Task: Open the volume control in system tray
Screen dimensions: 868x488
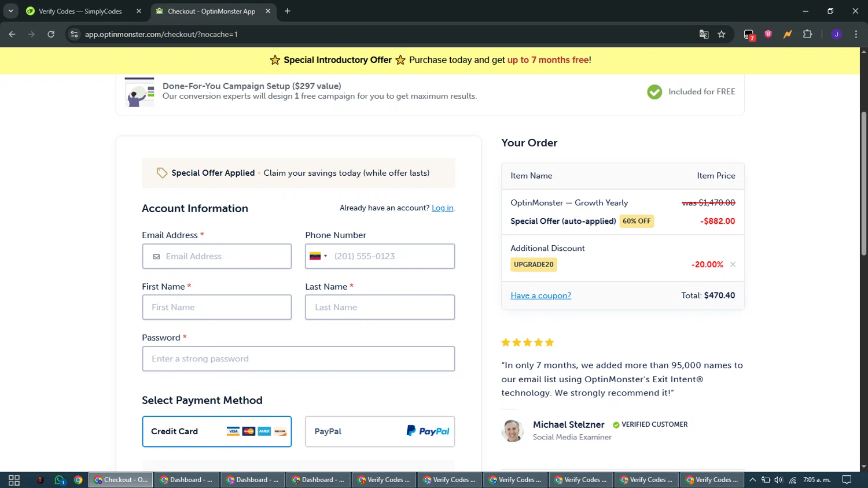Action: point(778,480)
